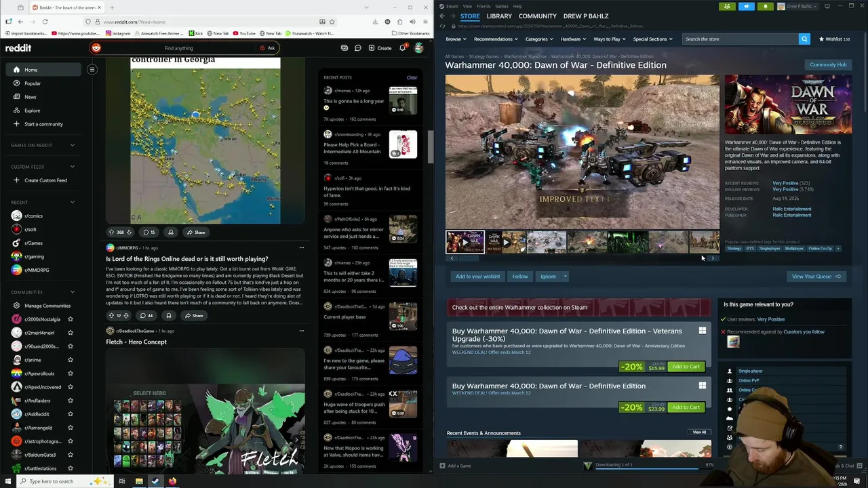This screenshot has height=488, width=868.
Task: Give award on Lord of the Rings post
Action: [169, 315]
